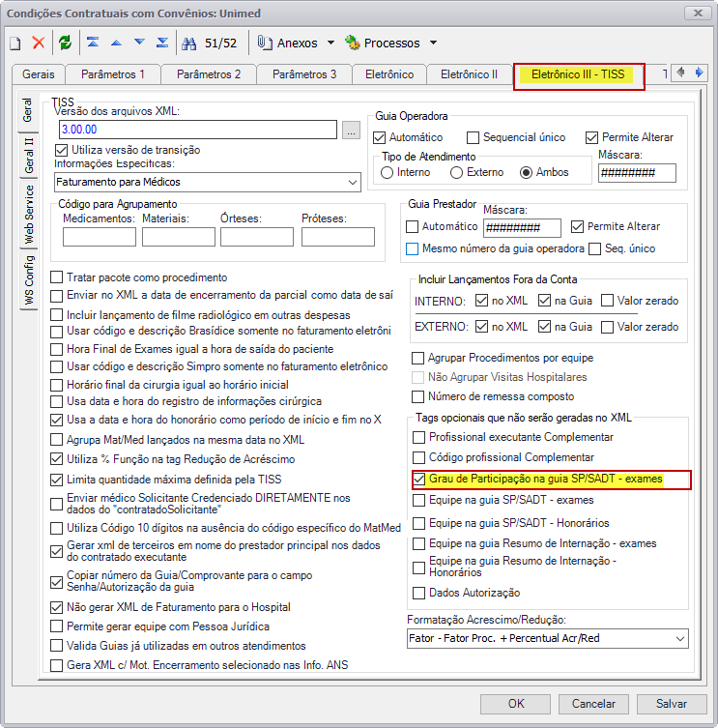Click the previous record up arrow
The image size is (718, 728).
[116, 44]
